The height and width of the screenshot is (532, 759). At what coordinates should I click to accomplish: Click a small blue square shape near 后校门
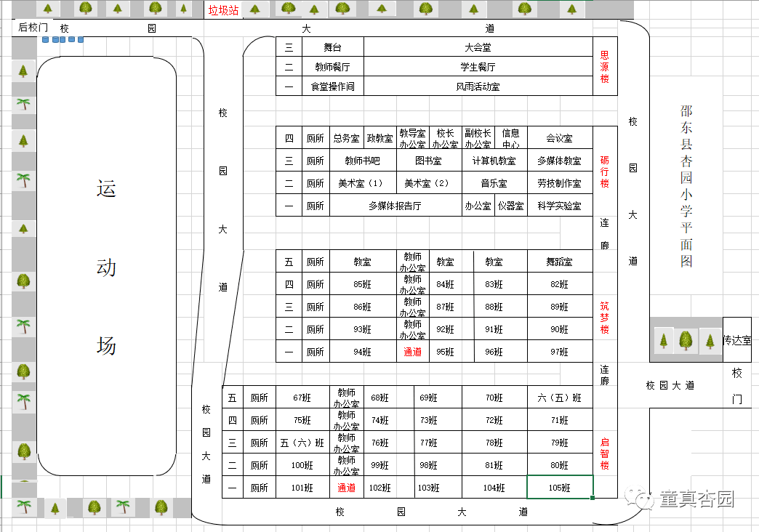[x=45, y=40]
